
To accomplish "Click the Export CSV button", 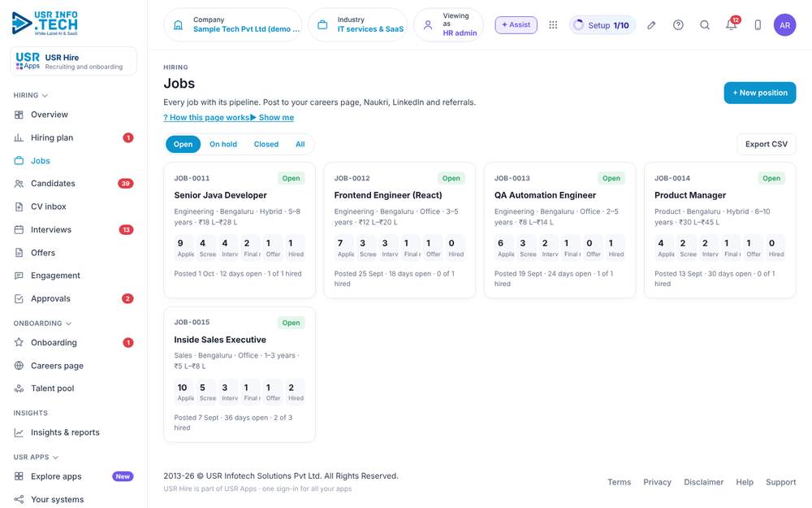I will point(767,144).
